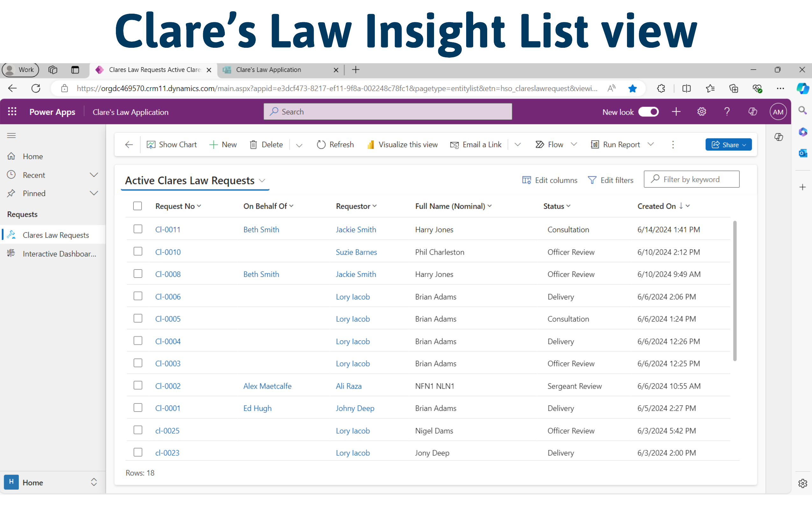Check the select-all records checkbox

coord(138,206)
